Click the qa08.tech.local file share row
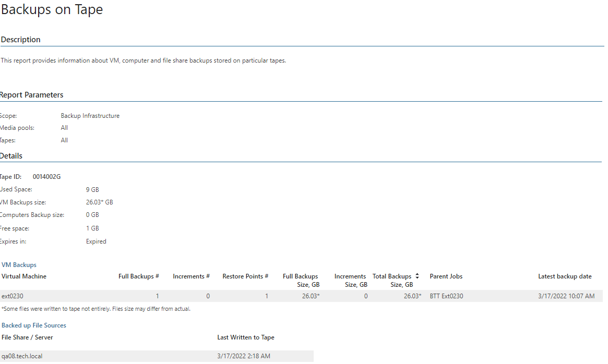This screenshot has height=364, width=608. pyautogui.click(x=157, y=356)
